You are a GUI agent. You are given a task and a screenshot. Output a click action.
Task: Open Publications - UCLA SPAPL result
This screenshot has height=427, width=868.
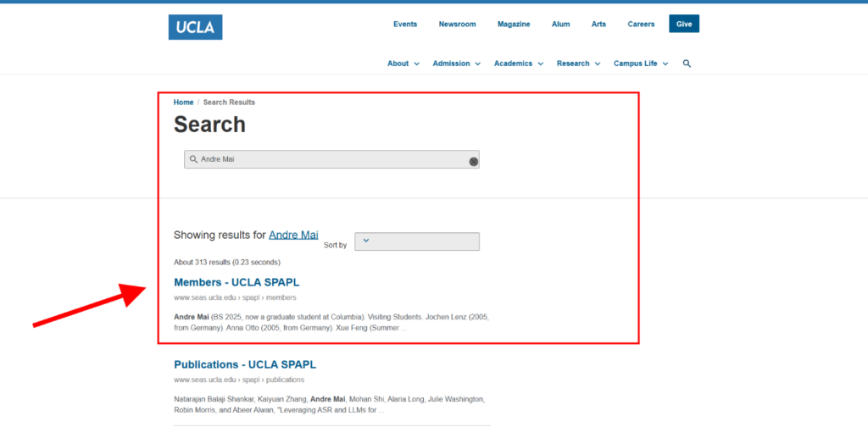point(245,364)
